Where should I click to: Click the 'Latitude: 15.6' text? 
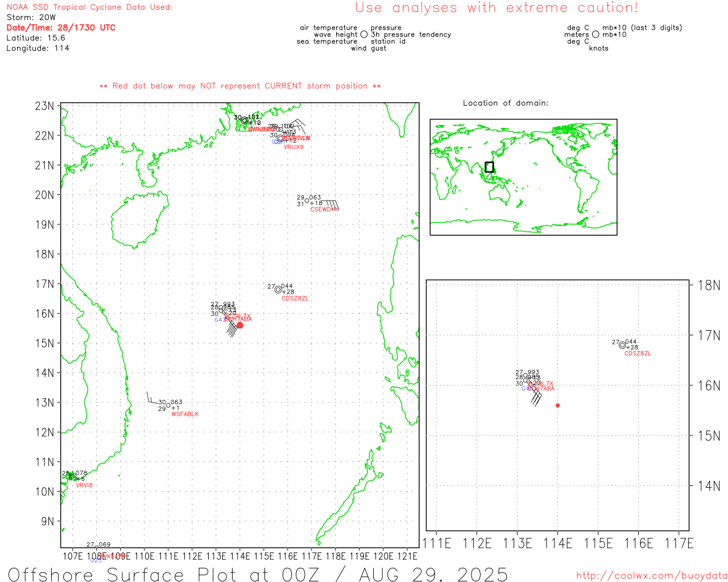click(x=36, y=38)
